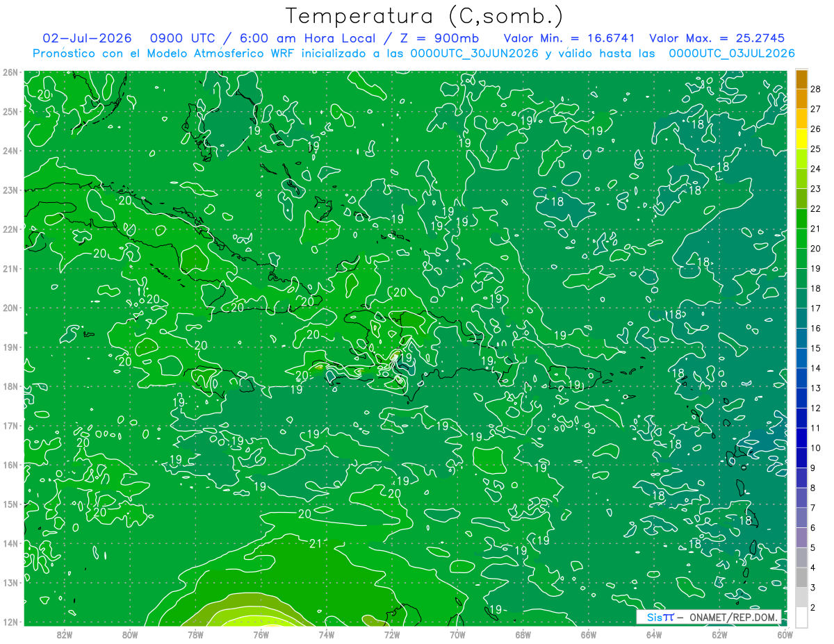Click the valid-until time "0000UTC_03JUL2026"

tap(732, 53)
